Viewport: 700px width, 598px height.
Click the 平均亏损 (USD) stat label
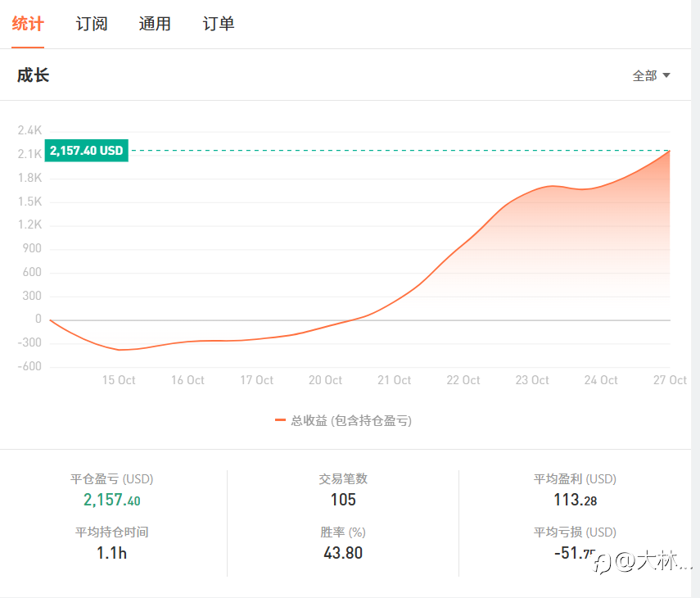pos(575,532)
